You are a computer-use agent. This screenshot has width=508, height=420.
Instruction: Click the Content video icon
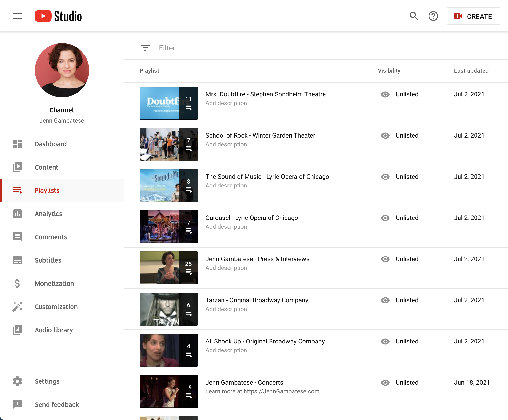(17, 167)
